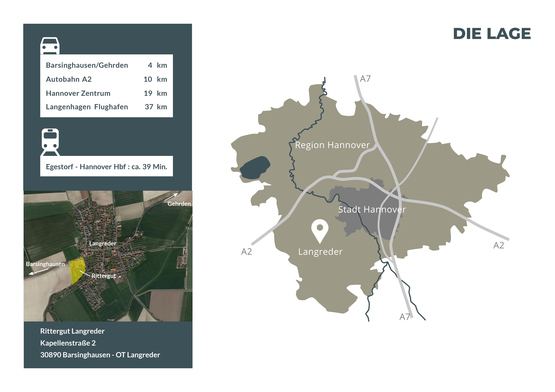Click the 'A2' label on the map's left side
The image size is (555, 392).
(x=247, y=252)
